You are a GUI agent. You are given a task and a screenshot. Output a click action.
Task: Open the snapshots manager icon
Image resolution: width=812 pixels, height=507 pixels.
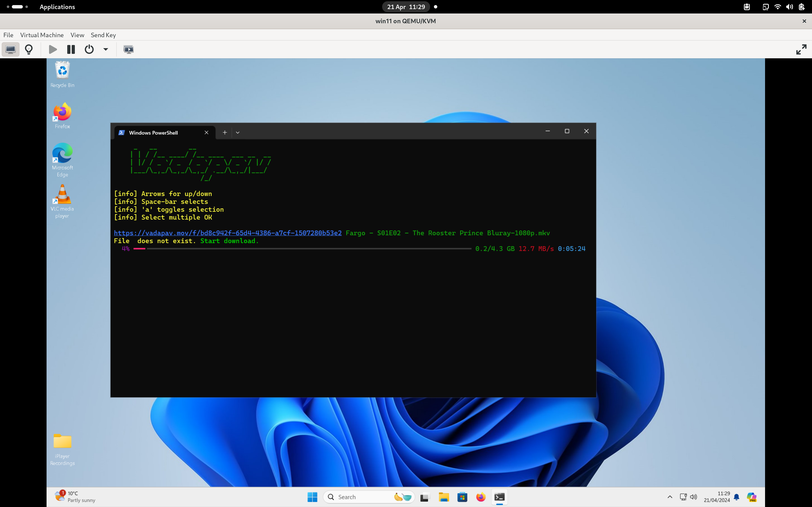click(x=129, y=49)
